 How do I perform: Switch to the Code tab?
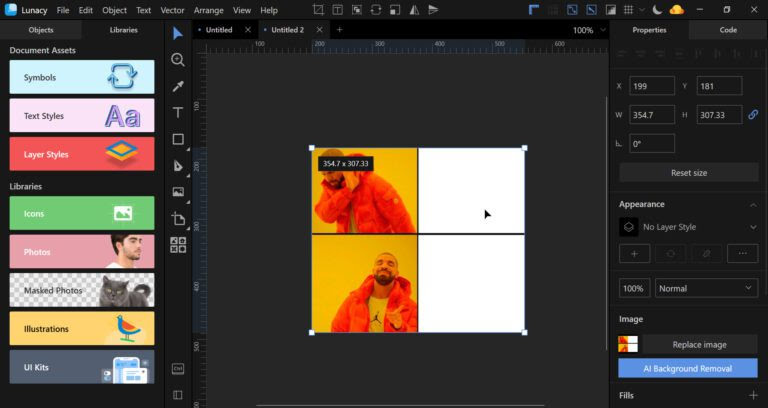[x=728, y=30]
